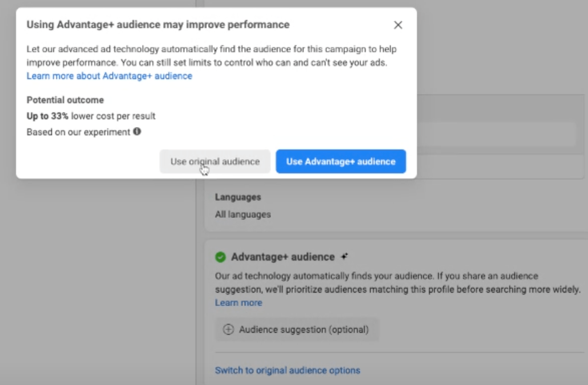The height and width of the screenshot is (385, 588).
Task: Click Up to 33% lower cost text
Action: [91, 116]
